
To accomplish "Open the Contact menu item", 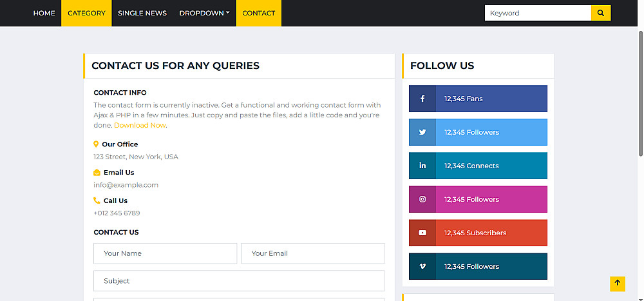I will point(259,13).
